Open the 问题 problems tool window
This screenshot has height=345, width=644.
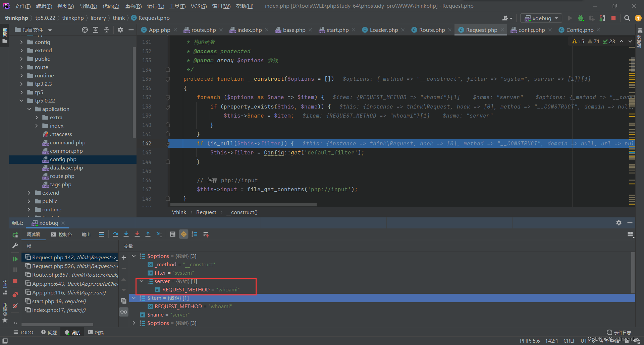pos(49,333)
